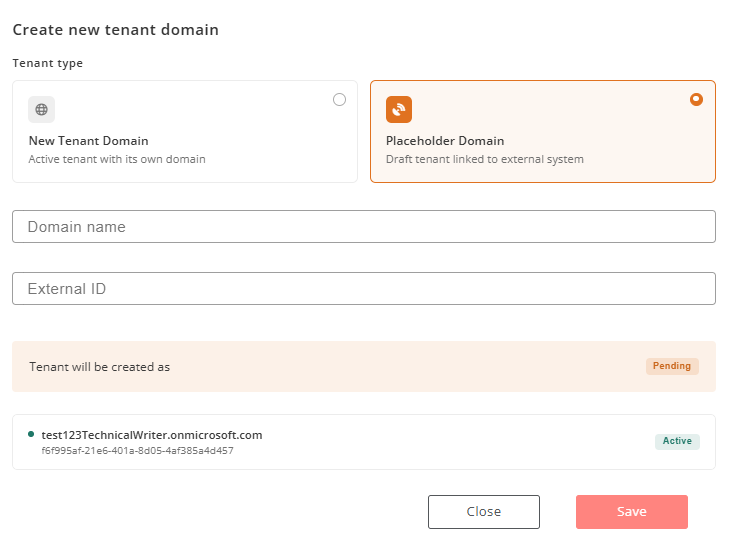Click the Close button

click(x=484, y=512)
